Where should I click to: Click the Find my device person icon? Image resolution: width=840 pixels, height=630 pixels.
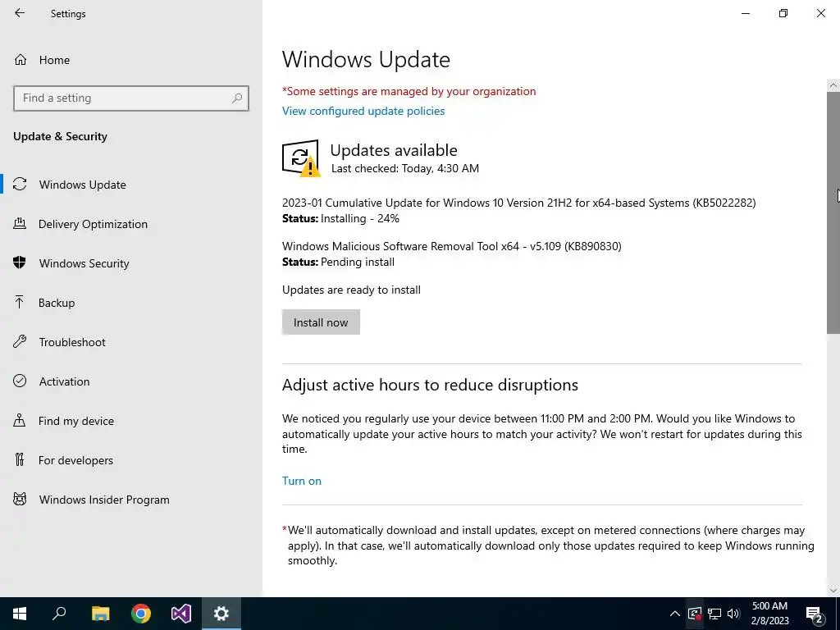click(x=20, y=420)
